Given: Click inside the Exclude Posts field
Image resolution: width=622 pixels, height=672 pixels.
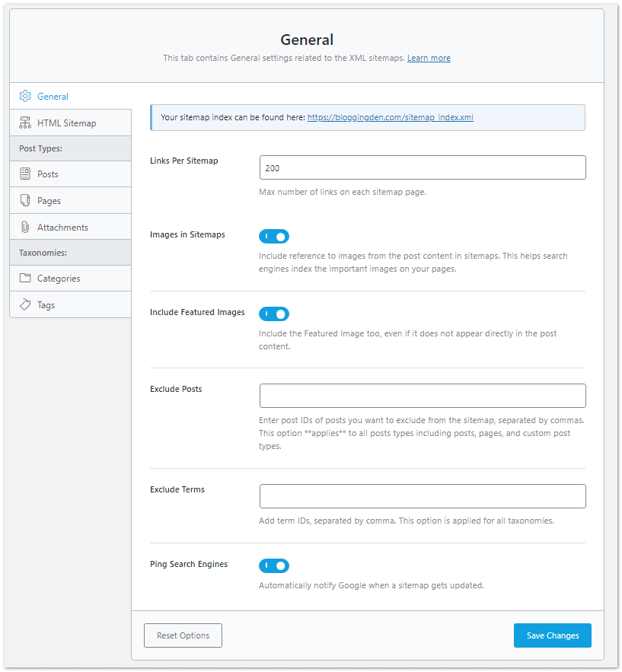Looking at the screenshot, I should pos(422,396).
